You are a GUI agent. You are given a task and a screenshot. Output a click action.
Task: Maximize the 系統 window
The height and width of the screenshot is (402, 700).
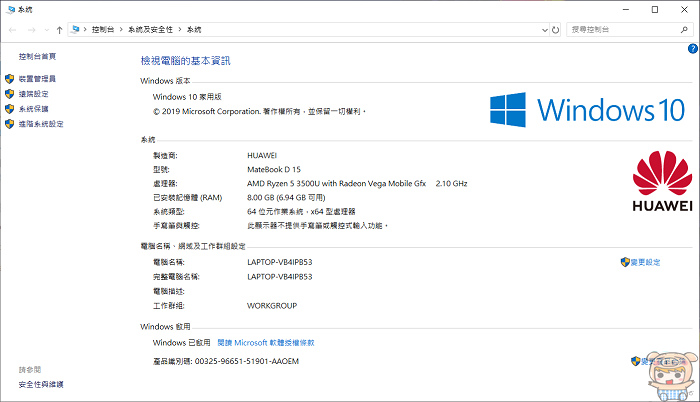pyautogui.click(x=655, y=9)
